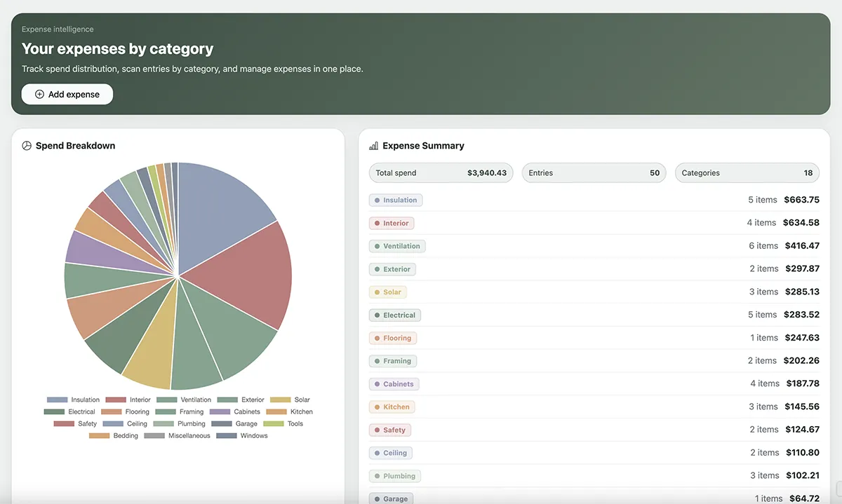Click the bar chart icon beside Expense Summary
Screen dimensions: 842x504
click(373, 146)
